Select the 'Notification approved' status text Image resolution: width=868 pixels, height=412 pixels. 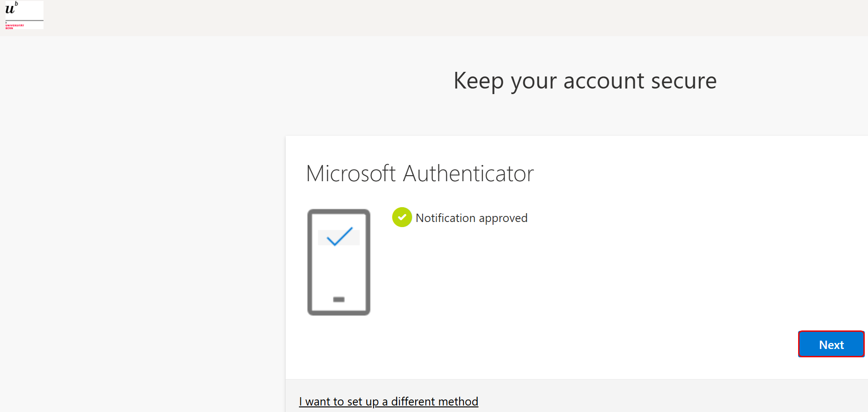pyautogui.click(x=471, y=218)
